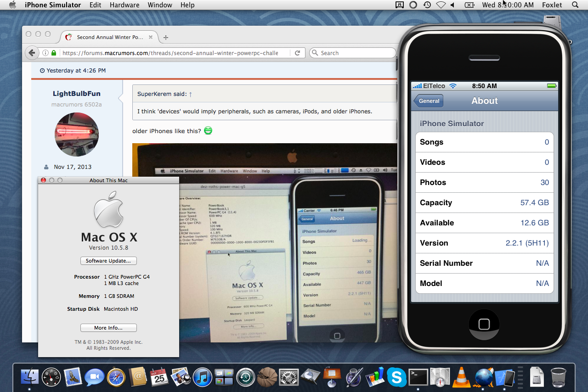Open the iPhone Simulator menu
Image resolution: width=588 pixels, height=392 pixels.
pos(53,5)
